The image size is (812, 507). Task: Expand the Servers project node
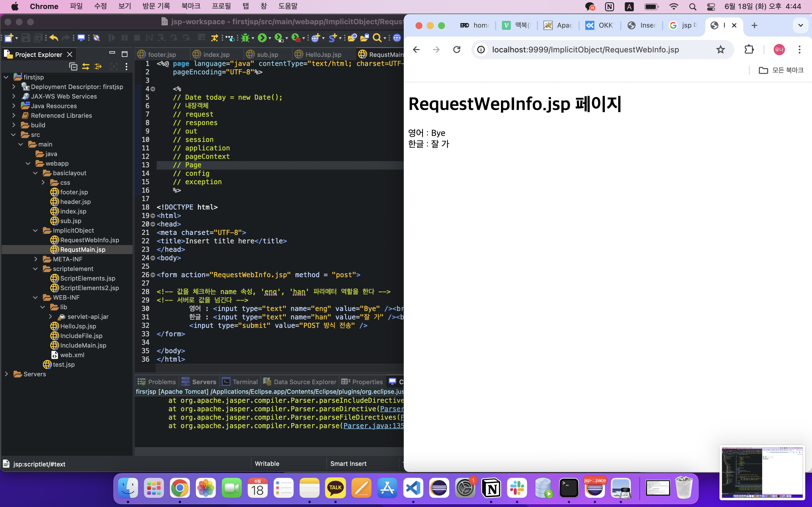tap(6, 373)
